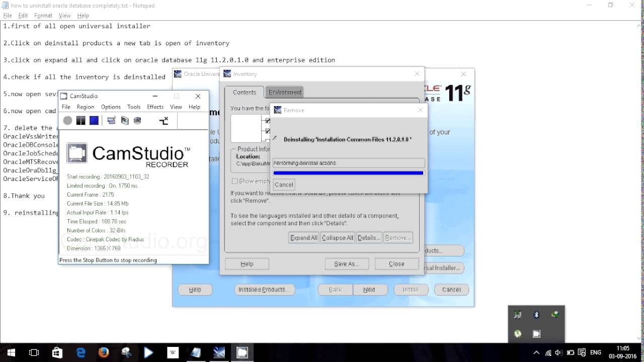Click the ENG language indicator
The image size is (644, 362).
[596, 353]
